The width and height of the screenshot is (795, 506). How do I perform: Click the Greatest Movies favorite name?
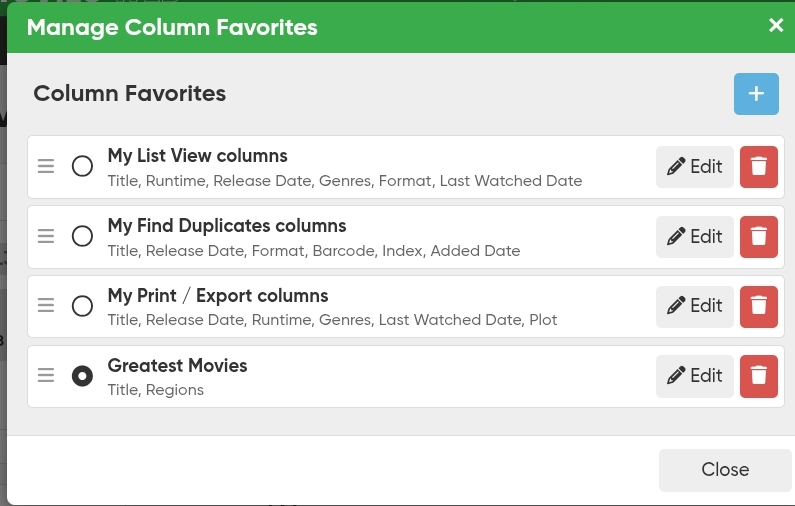pos(177,366)
